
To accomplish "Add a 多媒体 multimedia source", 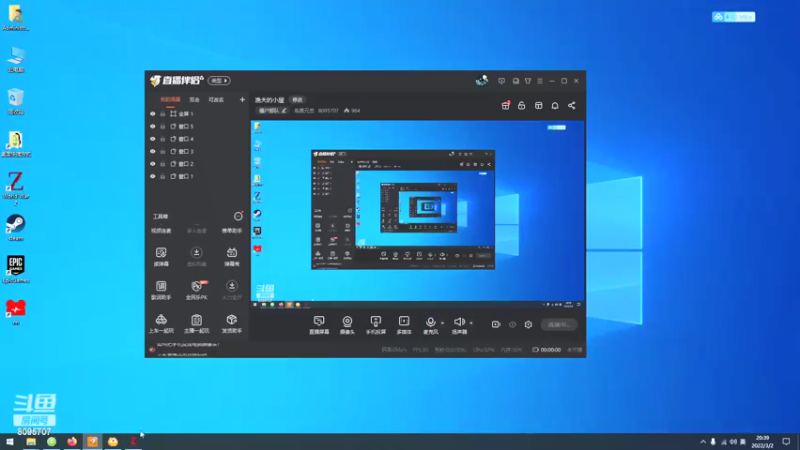I will [x=404, y=324].
